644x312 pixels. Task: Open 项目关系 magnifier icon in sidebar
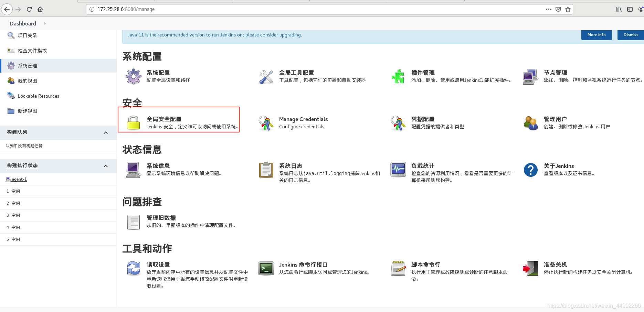click(11, 35)
